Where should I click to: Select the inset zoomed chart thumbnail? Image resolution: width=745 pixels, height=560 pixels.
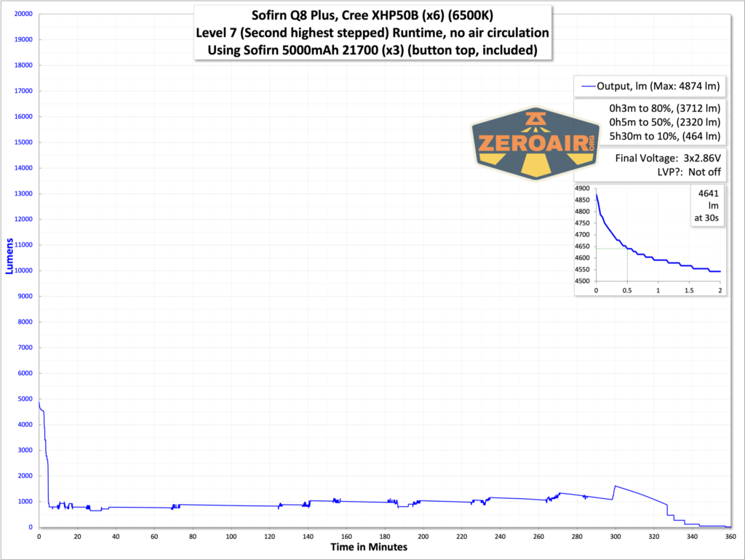650,240
